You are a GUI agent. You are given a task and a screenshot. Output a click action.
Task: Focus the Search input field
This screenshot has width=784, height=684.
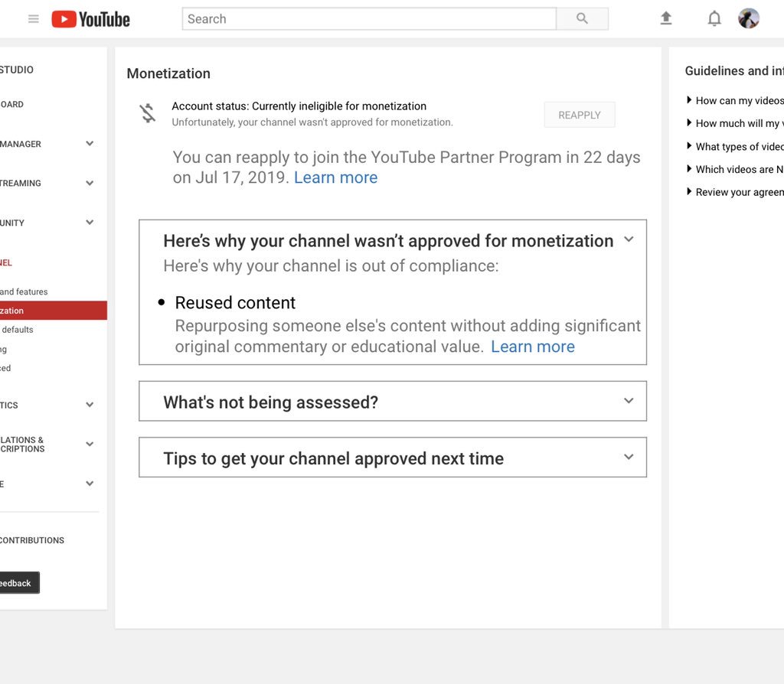pos(369,18)
